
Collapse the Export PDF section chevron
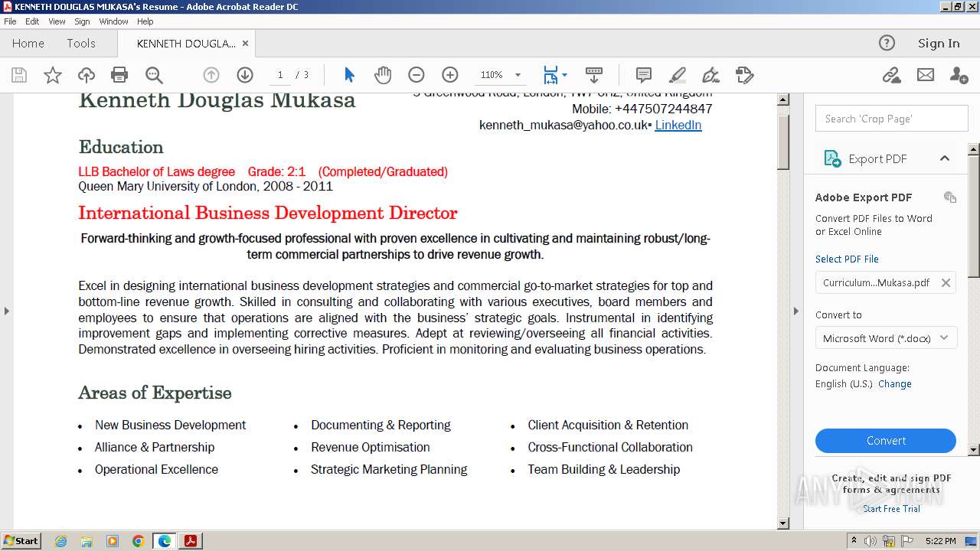944,158
